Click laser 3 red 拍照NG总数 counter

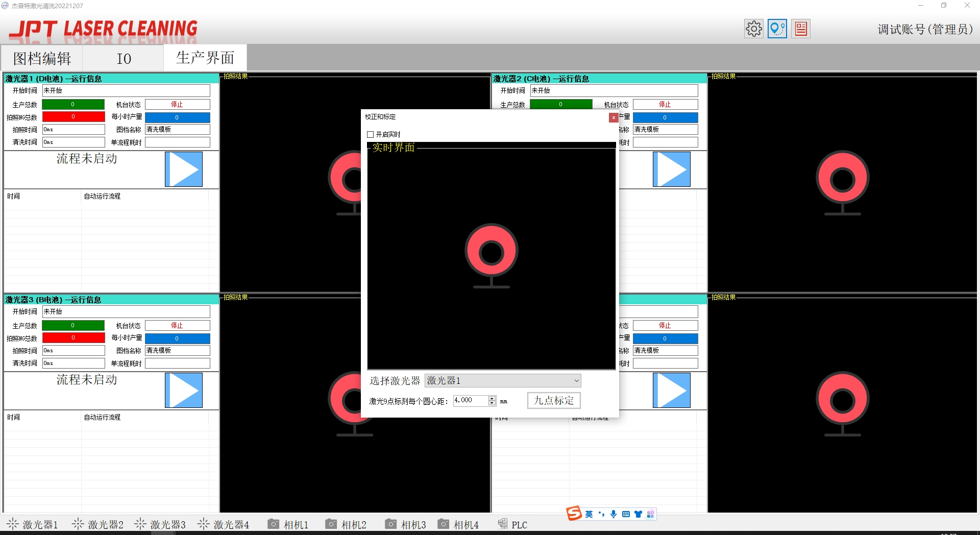tap(73, 338)
